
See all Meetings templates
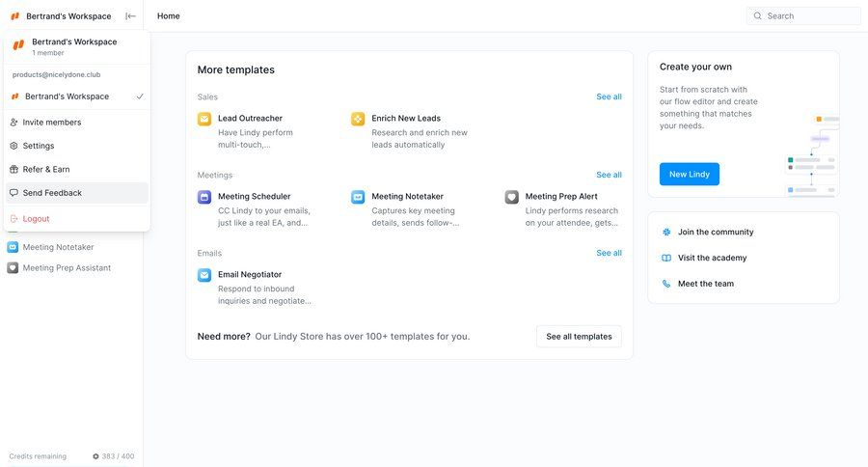pos(609,175)
